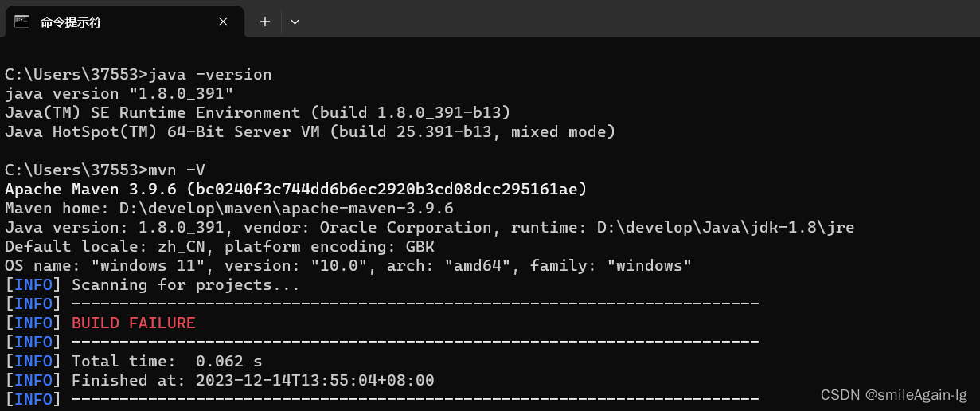Click the Java(TM) SE Runtime Environment line
This screenshot has width=980, height=411.
[x=257, y=113]
